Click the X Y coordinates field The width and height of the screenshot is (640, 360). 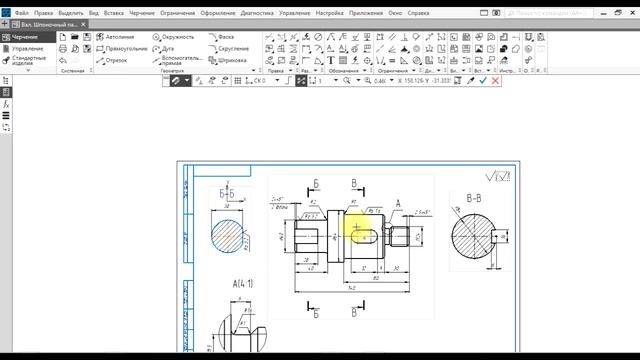[x=424, y=81]
